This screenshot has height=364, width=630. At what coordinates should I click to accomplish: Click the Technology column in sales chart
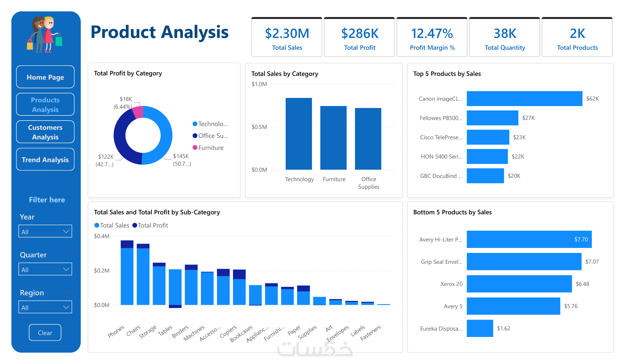pyautogui.click(x=299, y=134)
